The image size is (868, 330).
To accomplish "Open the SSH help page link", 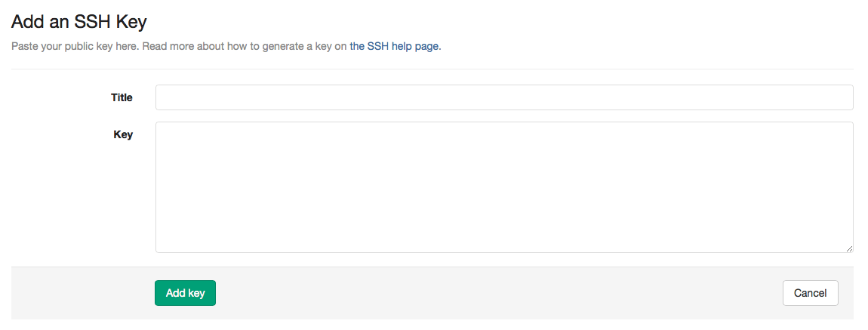I will coord(396,47).
